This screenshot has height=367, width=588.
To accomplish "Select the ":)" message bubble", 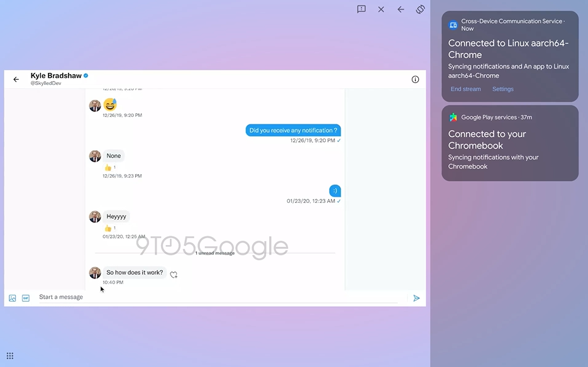I will (335, 191).
